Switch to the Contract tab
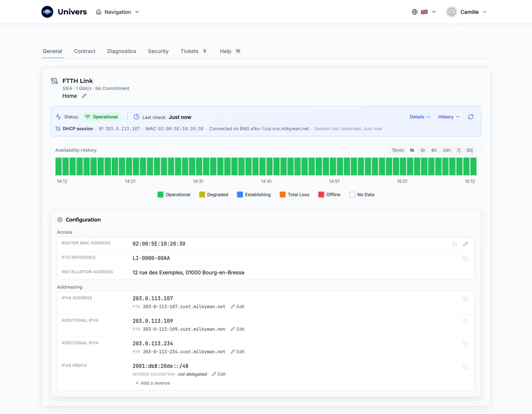Image resolution: width=532 pixels, height=414 pixels. 85,51
